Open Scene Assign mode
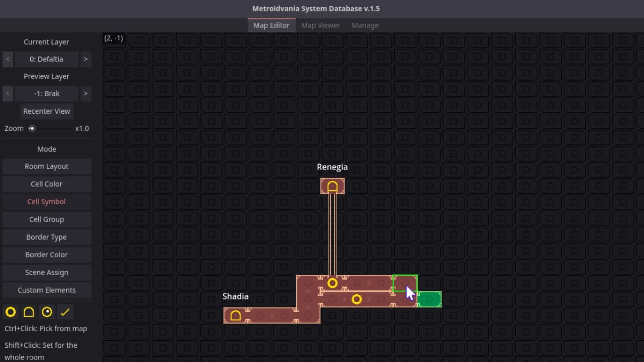 pos(46,272)
